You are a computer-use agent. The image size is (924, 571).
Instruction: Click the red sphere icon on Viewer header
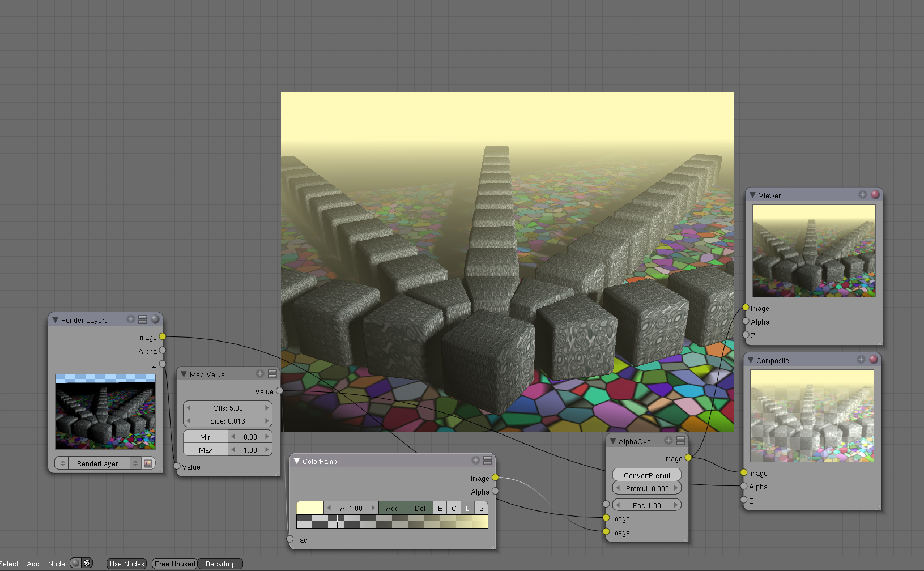pyautogui.click(x=875, y=195)
